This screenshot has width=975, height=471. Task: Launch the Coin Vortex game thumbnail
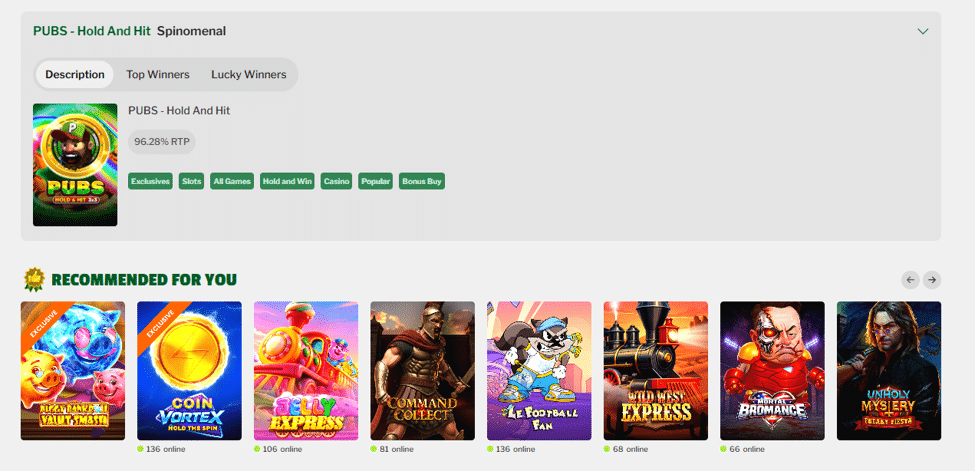point(189,371)
